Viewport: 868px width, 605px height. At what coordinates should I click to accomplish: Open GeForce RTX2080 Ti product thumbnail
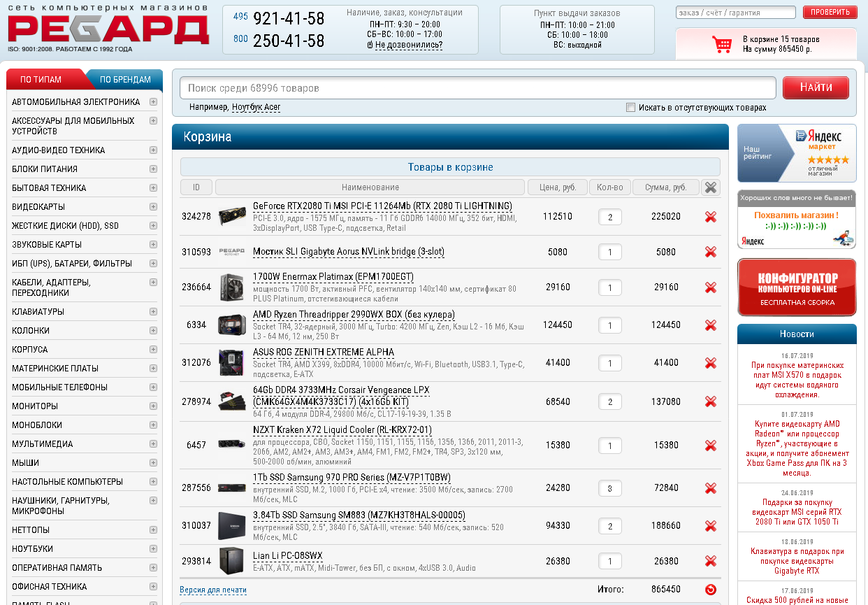pyautogui.click(x=232, y=217)
